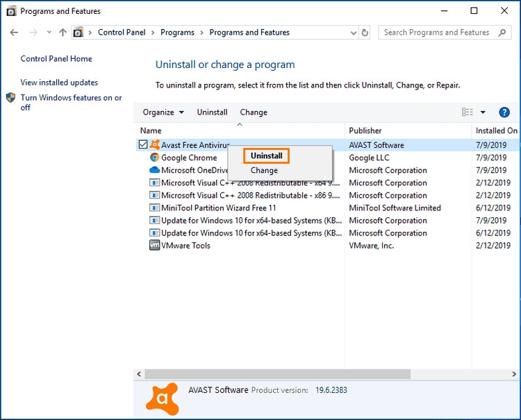Click Google LLC publisher cell
This screenshot has width=521, height=420.
point(369,158)
